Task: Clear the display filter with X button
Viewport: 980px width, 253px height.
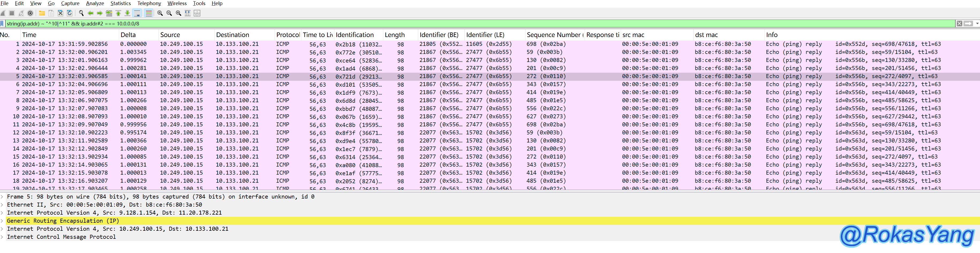Action: click(x=959, y=24)
